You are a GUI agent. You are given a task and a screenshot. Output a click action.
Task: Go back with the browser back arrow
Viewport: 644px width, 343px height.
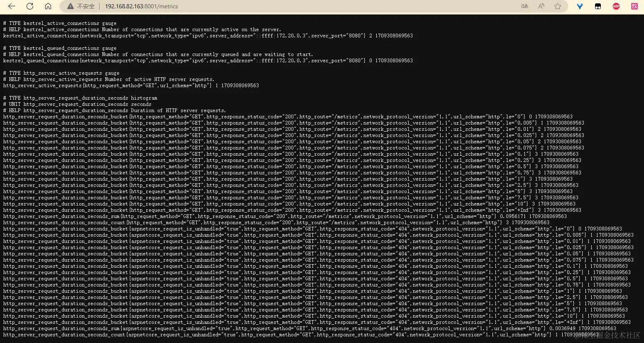12,6
